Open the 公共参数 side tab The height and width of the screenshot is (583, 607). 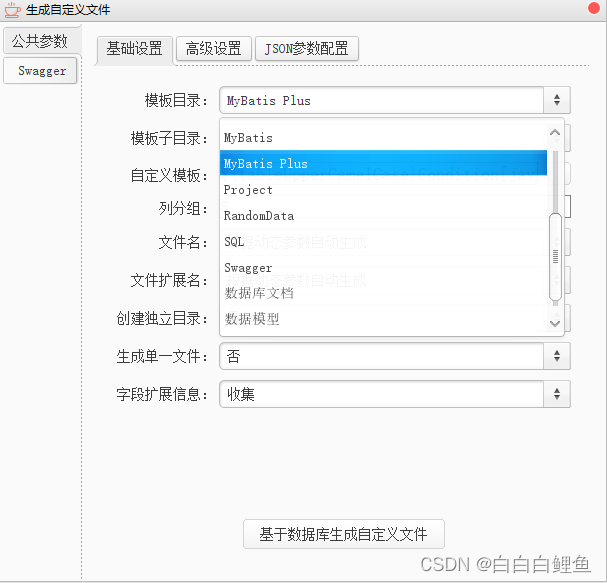41,40
